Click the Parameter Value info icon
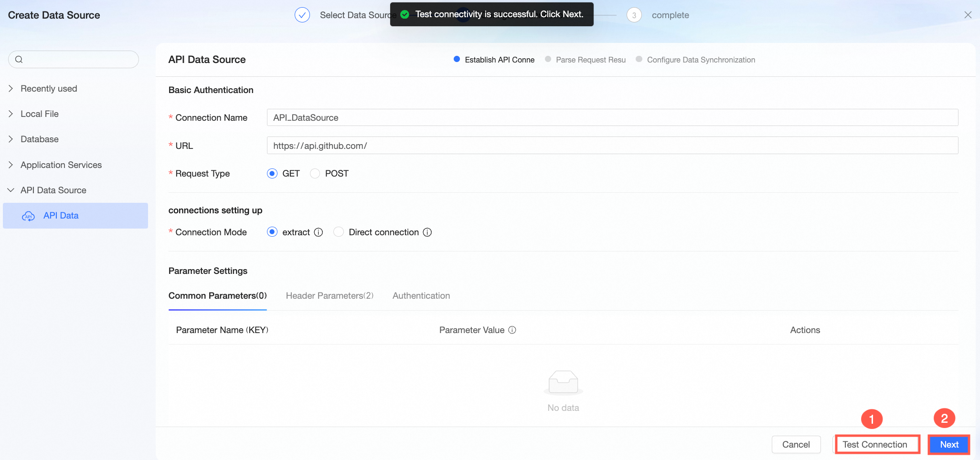980x460 pixels. (x=512, y=330)
